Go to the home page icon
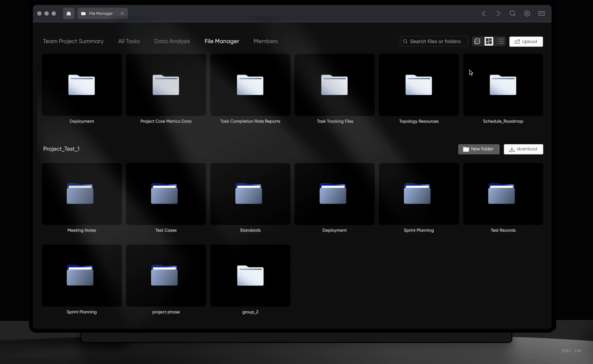Image resolution: width=593 pixels, height=364 pixels. (69, 14)
